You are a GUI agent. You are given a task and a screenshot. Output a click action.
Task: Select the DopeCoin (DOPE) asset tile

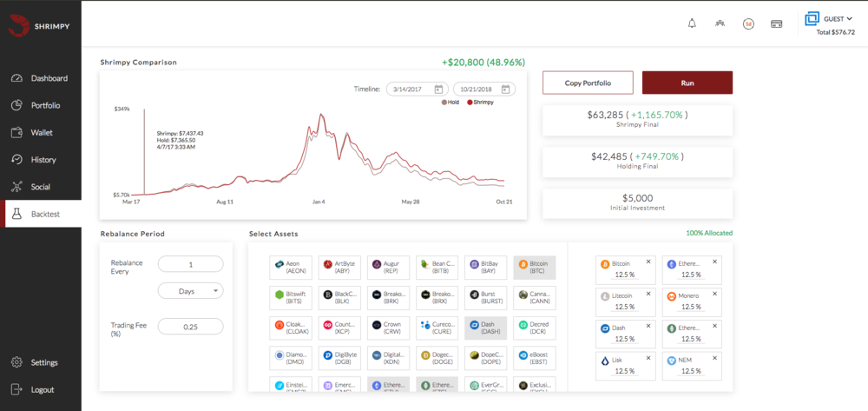pos(485,358)
